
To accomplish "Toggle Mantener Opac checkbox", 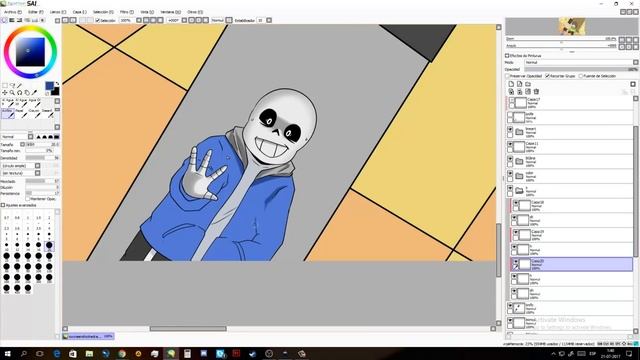I will (x=28, y=199).
